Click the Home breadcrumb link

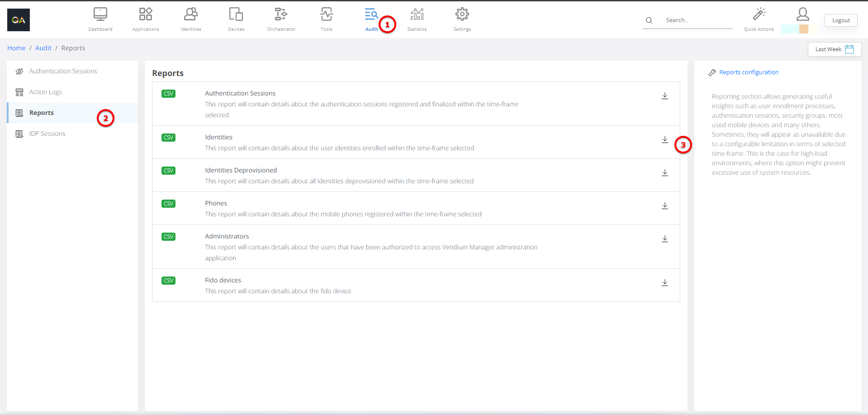(16, 48)
